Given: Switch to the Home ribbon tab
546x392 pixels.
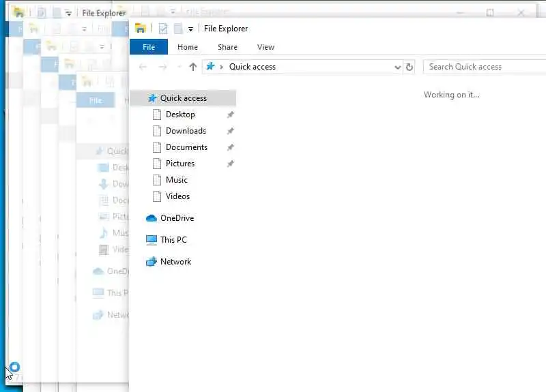Looking at the screenshot, I should click(187, 47).
